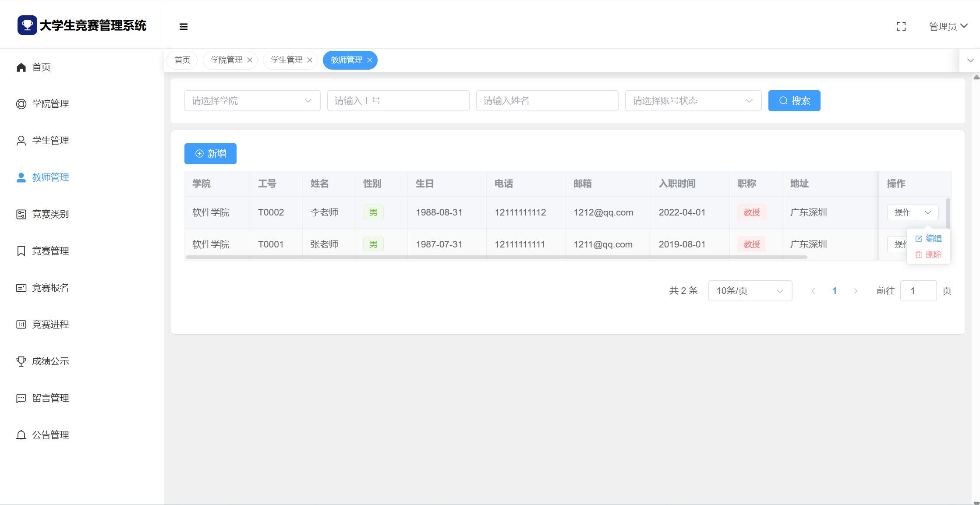Open 公告管理 bell menu item
The width and height of the screenshot is (980, 505).
[x=50, y=435]
